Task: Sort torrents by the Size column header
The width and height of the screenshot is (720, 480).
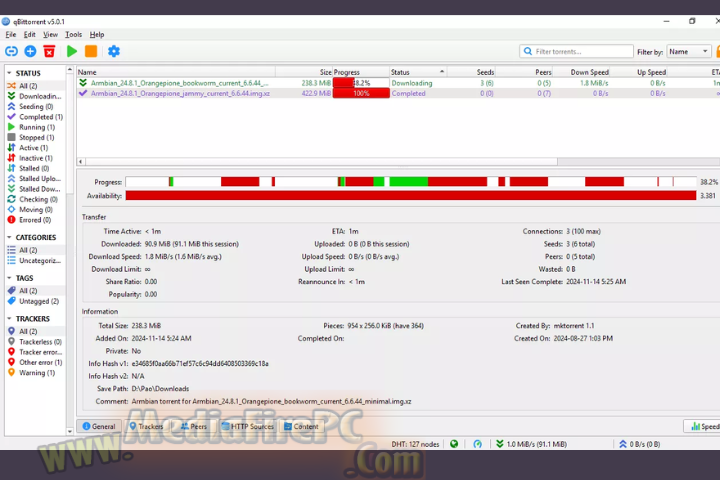Action: pos(304,72)
